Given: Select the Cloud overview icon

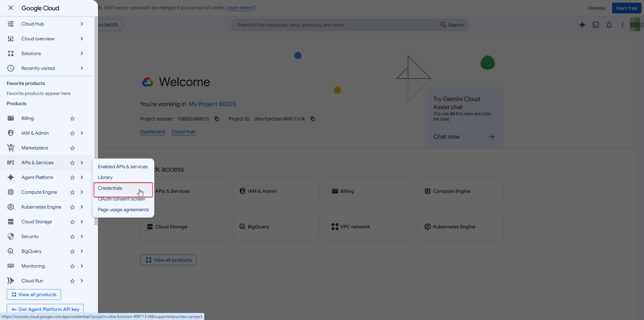Looking at the screenshot, I should (x=11, y=39).
